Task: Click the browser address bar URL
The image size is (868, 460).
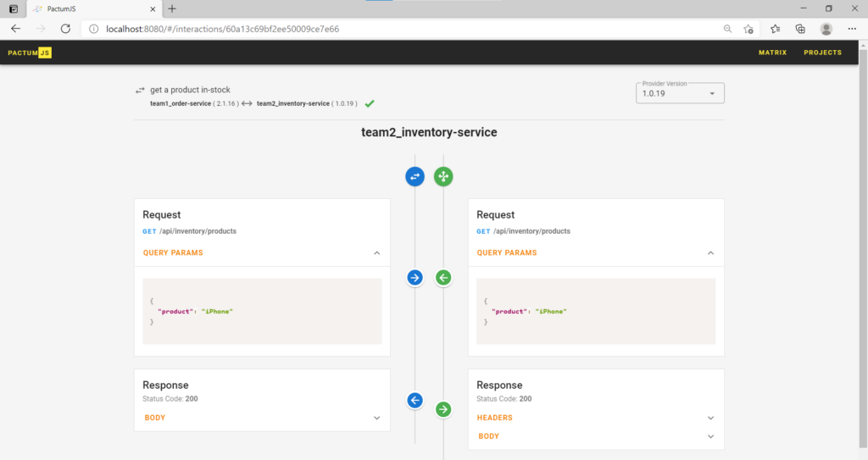Action: click(223, 29)
